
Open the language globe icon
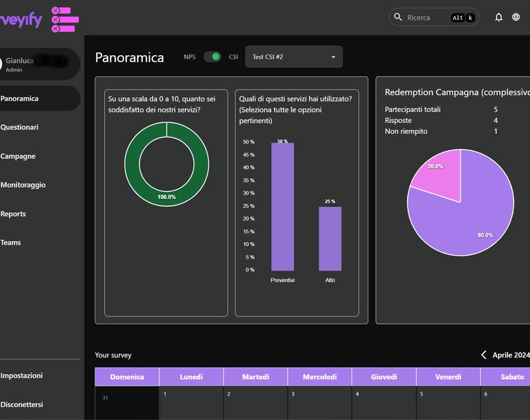click(x=516, y=17)
